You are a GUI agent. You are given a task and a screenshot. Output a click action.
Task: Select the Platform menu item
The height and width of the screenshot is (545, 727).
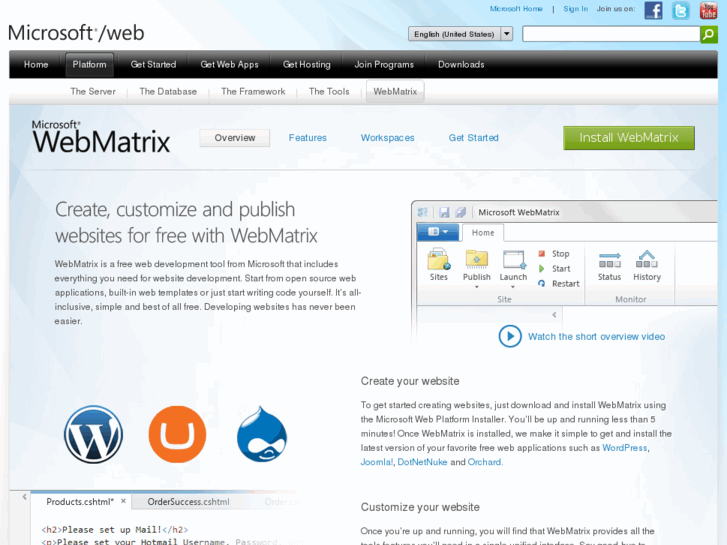click(89, 64)
